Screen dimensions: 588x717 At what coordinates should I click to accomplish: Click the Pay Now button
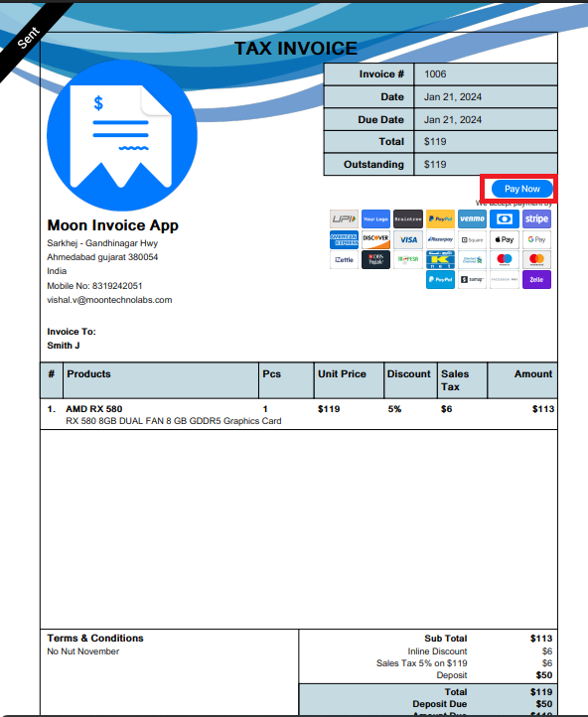tap(521, 189)
